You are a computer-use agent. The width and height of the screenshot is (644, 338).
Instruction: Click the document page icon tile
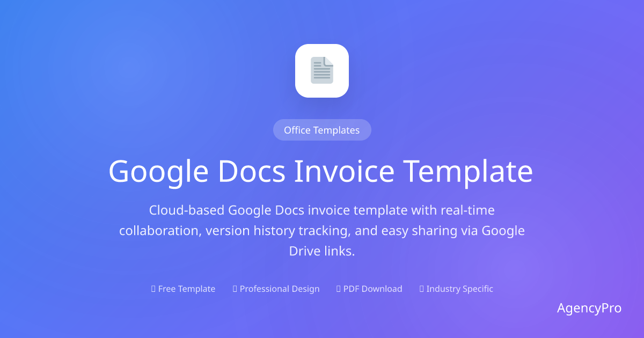tap(322, 71)
